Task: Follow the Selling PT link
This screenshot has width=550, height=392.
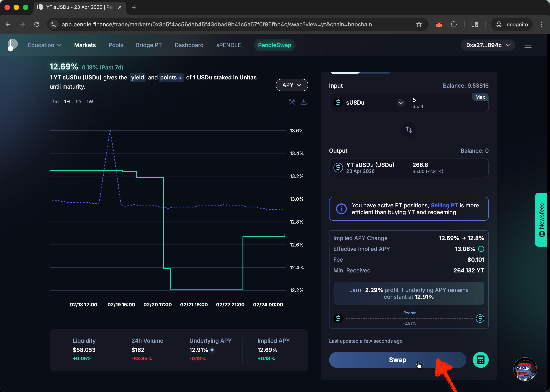Action: (444, 205)
